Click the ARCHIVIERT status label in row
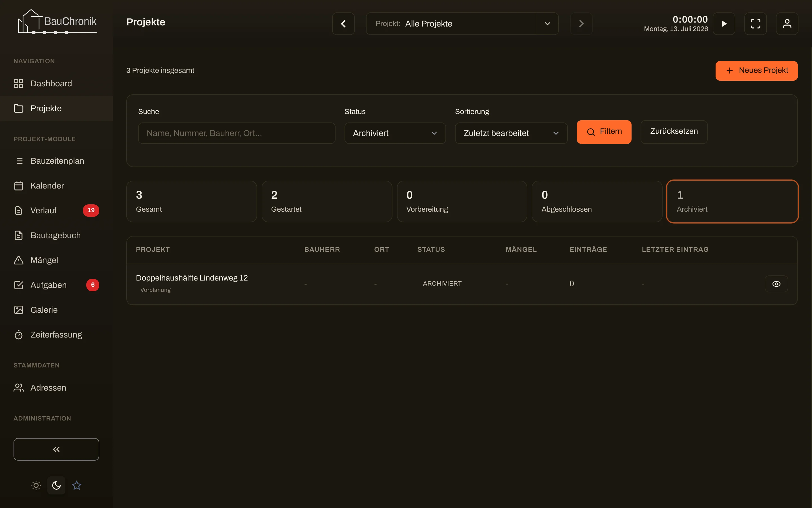 pyautogui.click(x=442, y=284)
